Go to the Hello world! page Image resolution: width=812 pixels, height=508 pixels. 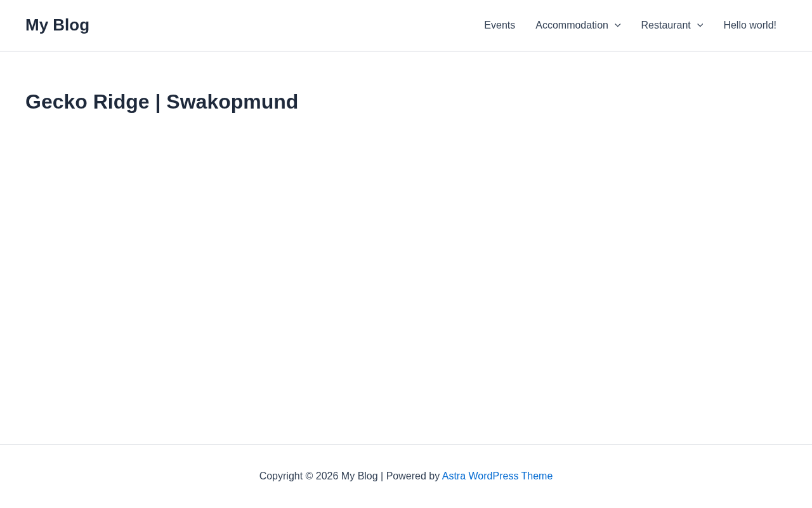coord(750,25)
